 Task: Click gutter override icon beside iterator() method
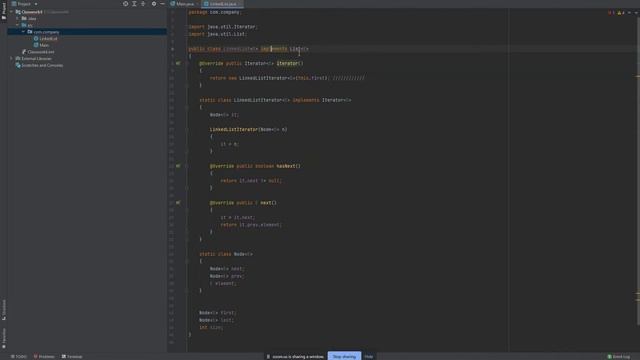pyautogui.click(x=178, y=63)
